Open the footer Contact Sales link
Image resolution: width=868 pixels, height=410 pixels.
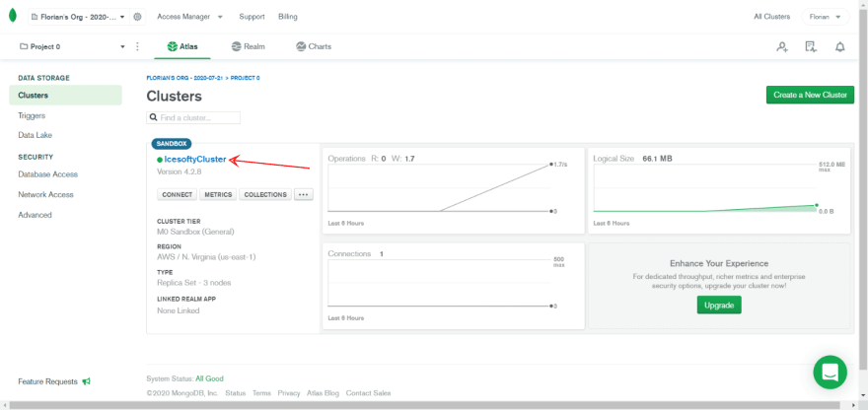click(x=368, y=393)
